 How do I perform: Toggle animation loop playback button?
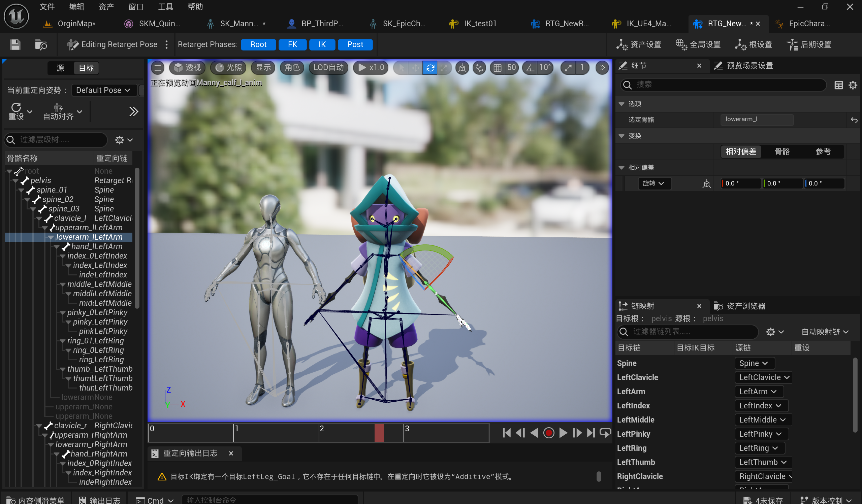click(x=605, y=433)
